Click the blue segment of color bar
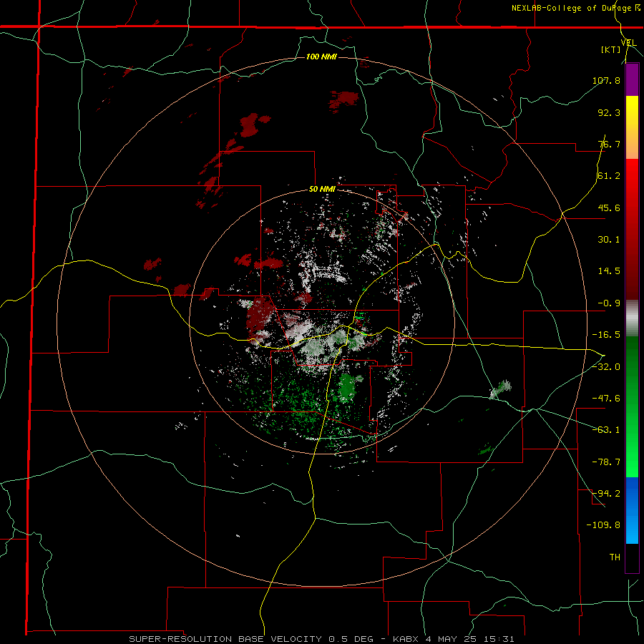 [x=632, y=510]
